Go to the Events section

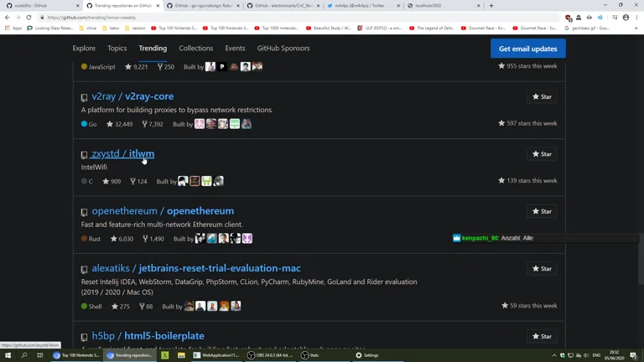click(x=235, y=48)
